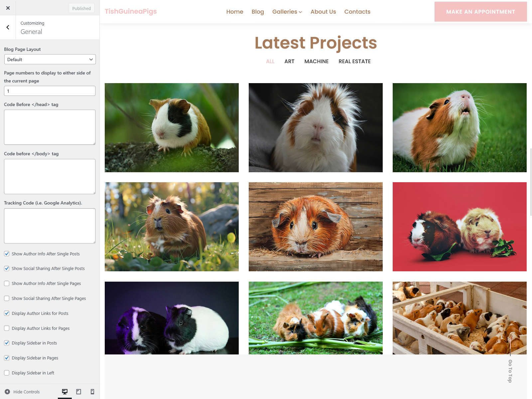Viewport: 532px width, 399px height.
Task: Go back using the left chevron arrow
Action: pos(8,27)
